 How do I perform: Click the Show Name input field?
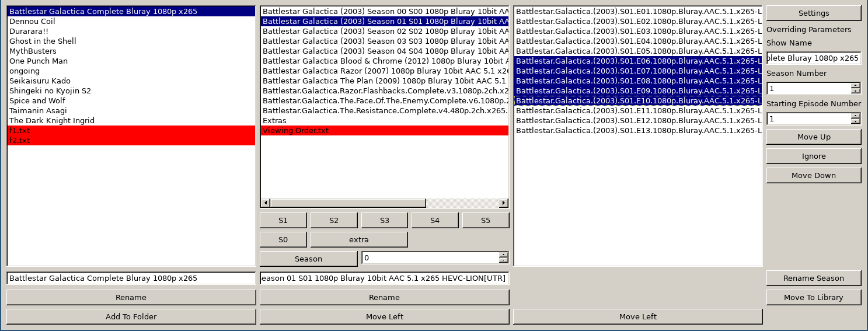click(814, 58)
